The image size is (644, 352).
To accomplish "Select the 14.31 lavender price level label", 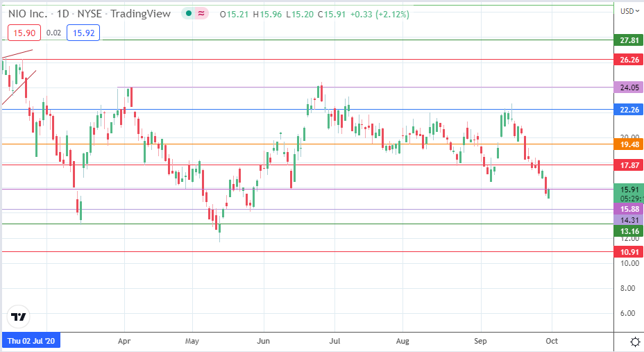I will pos(629,220).
